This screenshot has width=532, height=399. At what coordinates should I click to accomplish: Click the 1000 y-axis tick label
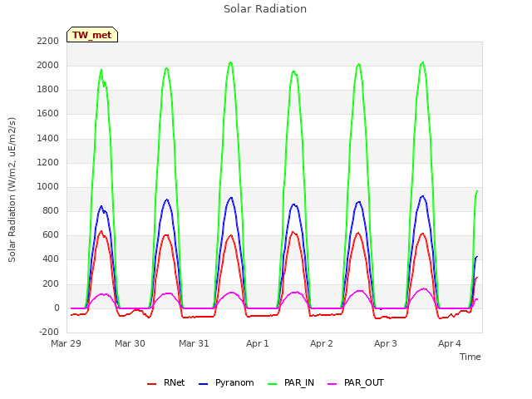(x=48, y=186)
